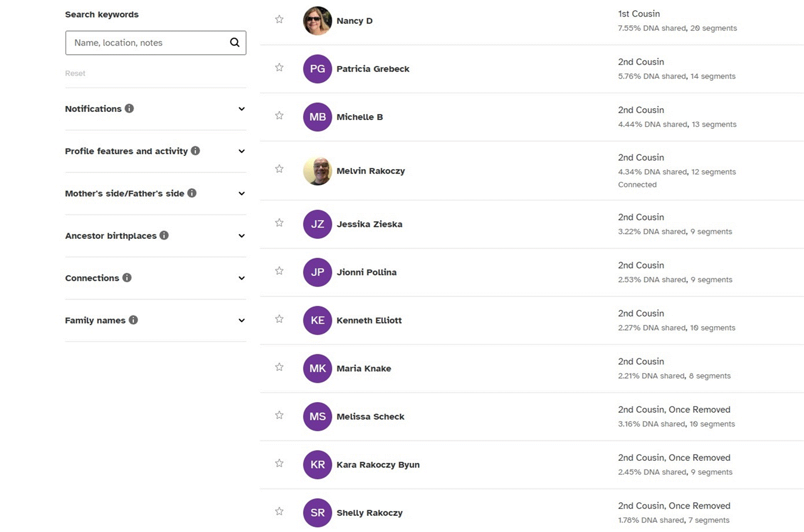The height and width of the screenshot is (532, 804).
Task: Star Kenneth Elliott as a favorite
Action: (279, 319)
